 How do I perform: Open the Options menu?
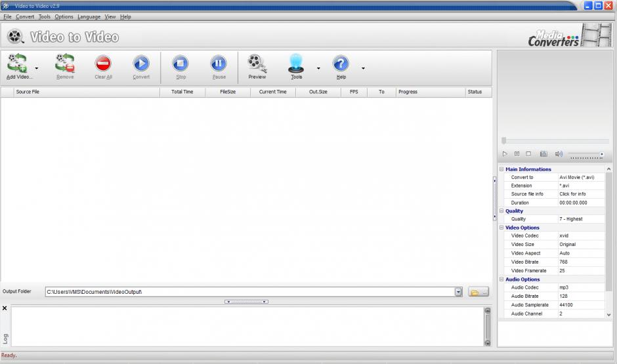pos(64,16)
